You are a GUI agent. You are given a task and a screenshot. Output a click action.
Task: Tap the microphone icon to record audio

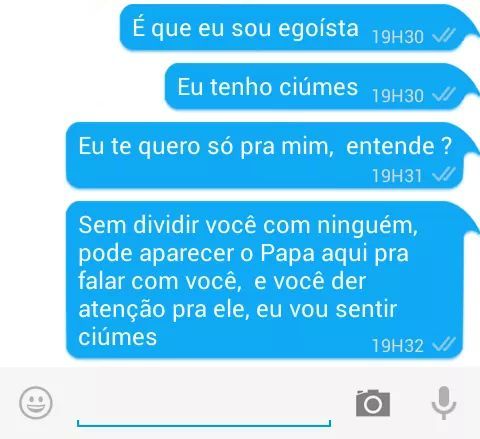pyautogui.click(x=444, y=403)
